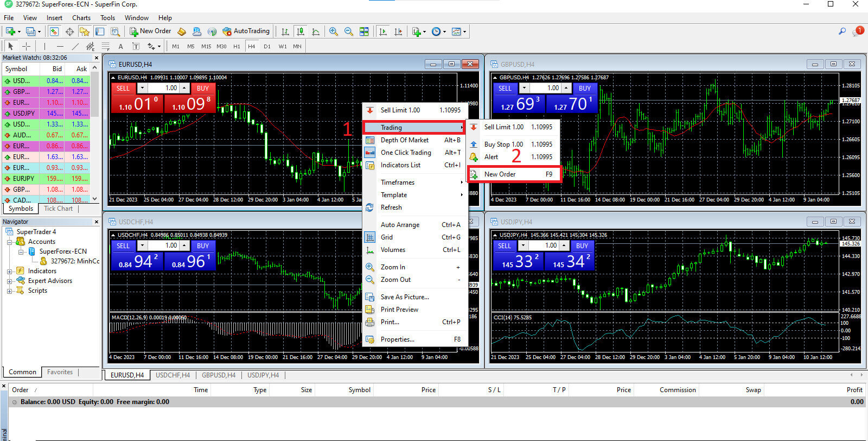Switch to the Candlesticks chart icon
This screenshot has width=868, height=441.
point(300,31)
